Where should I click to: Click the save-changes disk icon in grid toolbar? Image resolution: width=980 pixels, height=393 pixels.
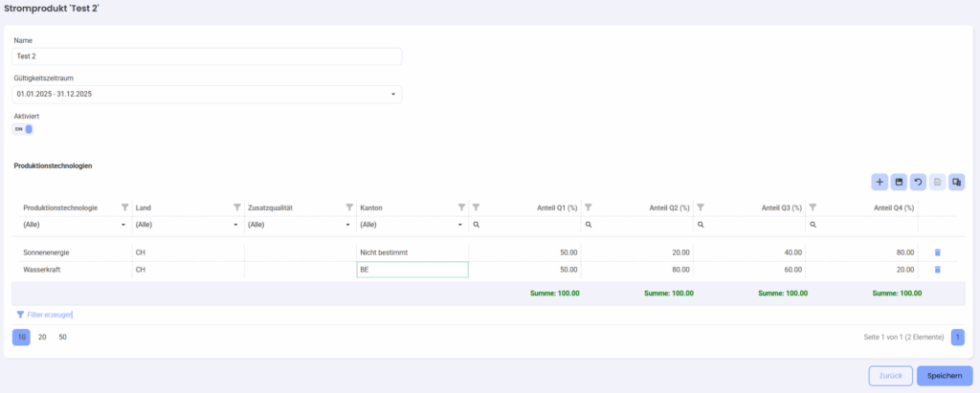899,182
